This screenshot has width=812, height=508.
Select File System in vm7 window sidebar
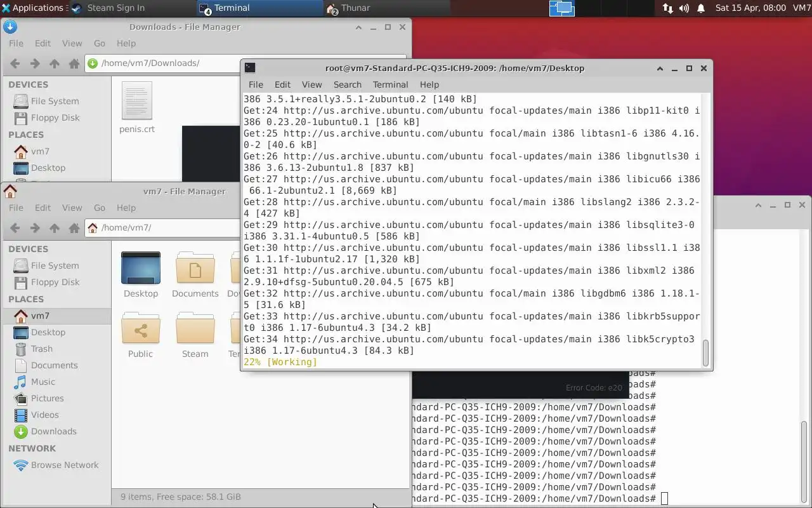[x=55, y=265]
